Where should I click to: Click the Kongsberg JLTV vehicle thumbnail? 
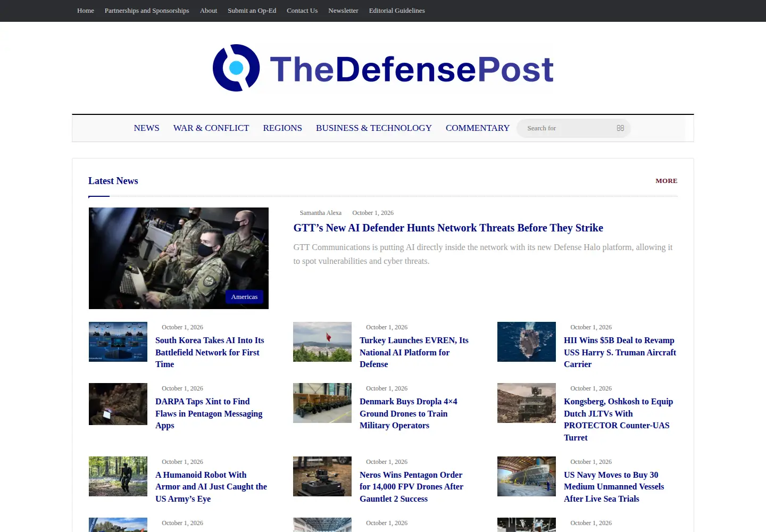pyautogui.click(x=527, y=403)
